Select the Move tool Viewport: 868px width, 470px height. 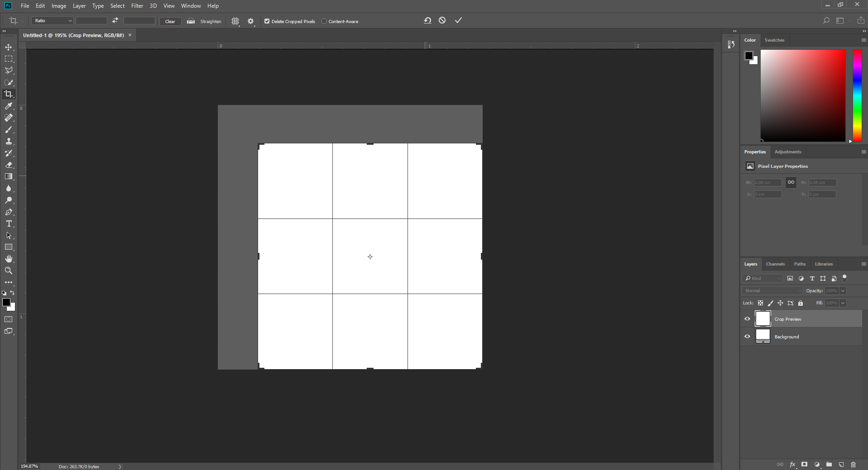(9, 47)
